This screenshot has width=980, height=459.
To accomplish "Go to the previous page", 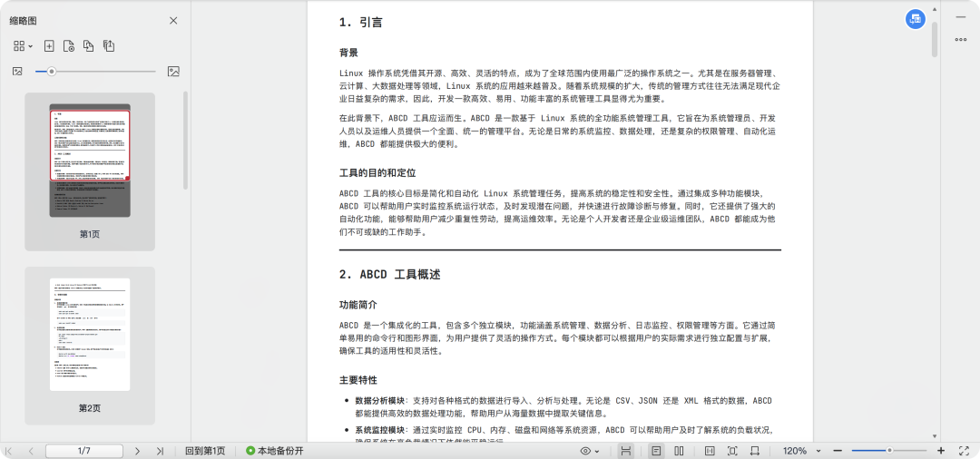I will click(x=31, y=451).
